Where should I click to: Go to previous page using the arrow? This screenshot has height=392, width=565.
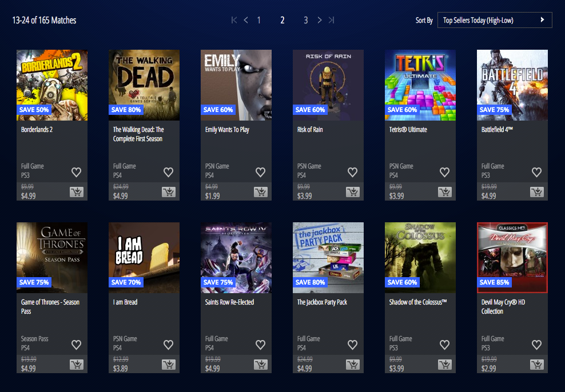[246, 21]
